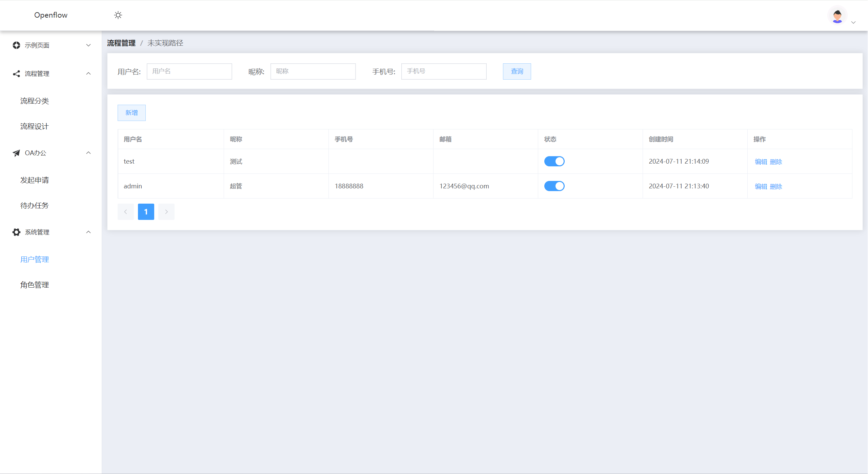The image size is (868, 474).
Task: Open 角色管理 menu item
Action: click(x=35, y=285)
